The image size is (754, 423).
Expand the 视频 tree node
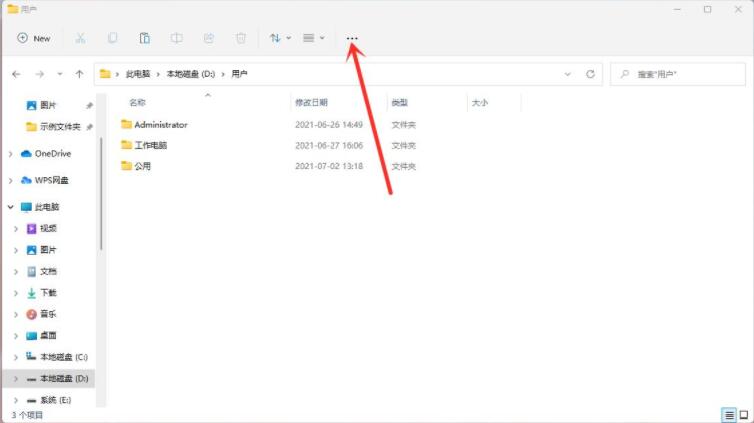[x=16, y=229]
